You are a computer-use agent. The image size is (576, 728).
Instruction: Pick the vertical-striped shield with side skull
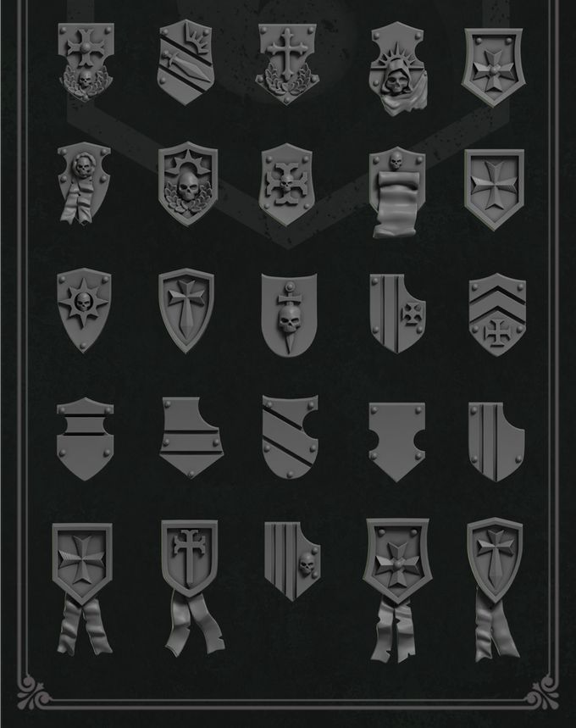point(292,561)
